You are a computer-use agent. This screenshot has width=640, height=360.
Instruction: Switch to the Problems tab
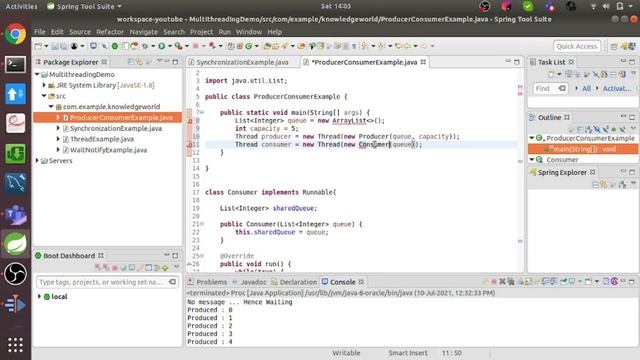pos(211,282)
